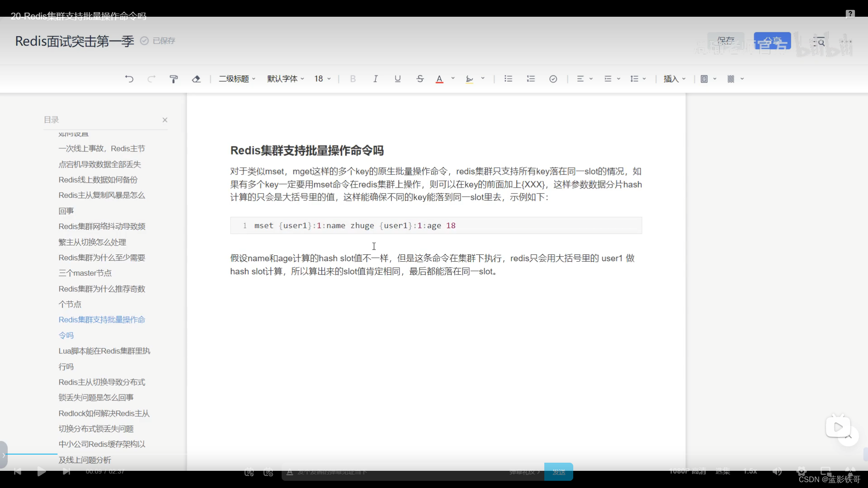
Task: Click the help question mark icon
Action: 850,14
